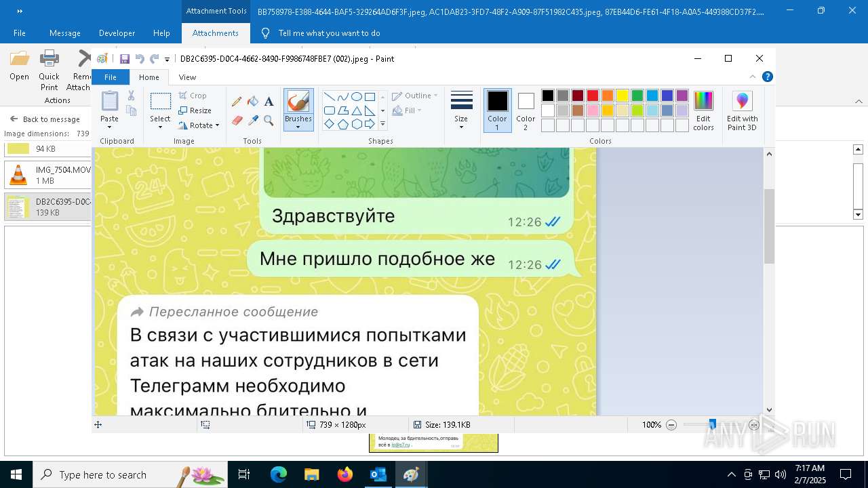The height and width of the screenshot is (488, 868).
Task: Click zoom out minus button in status bar
Action: tap(671, 425)
